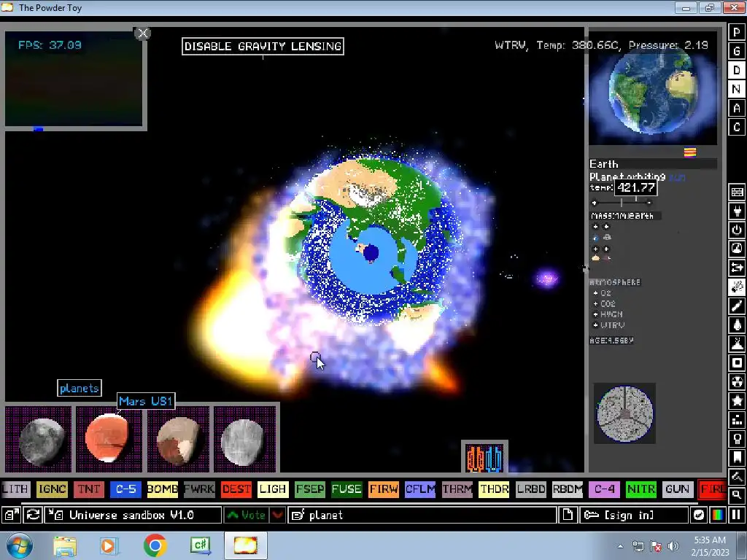The image size is (747, 560).
Task: Open the Sensors gauge category icon
Action: tap(737, 249)
